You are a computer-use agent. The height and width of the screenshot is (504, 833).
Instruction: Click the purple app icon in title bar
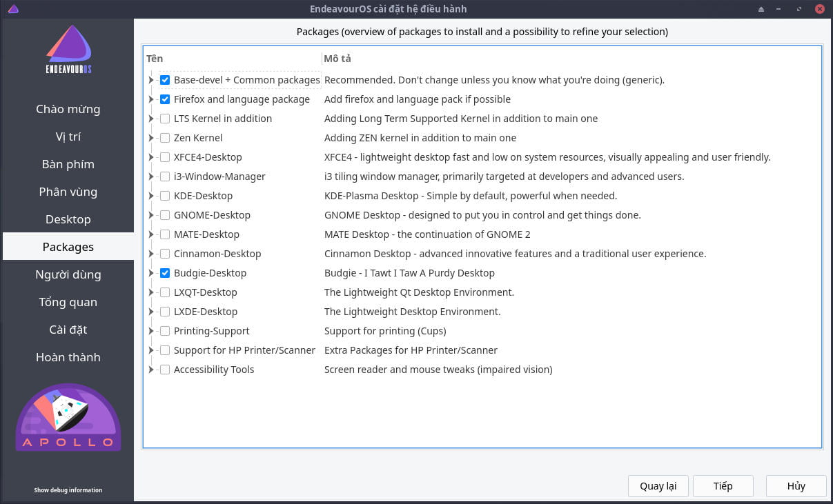pyautogui.click(x=13, y=9)
